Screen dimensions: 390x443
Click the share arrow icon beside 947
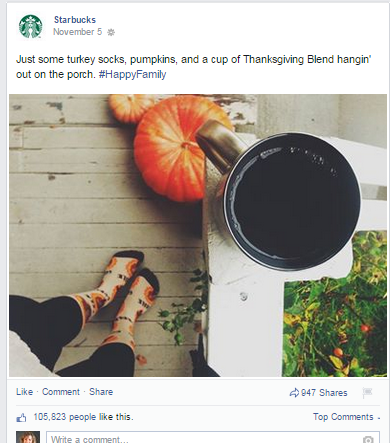pos(294,393)
